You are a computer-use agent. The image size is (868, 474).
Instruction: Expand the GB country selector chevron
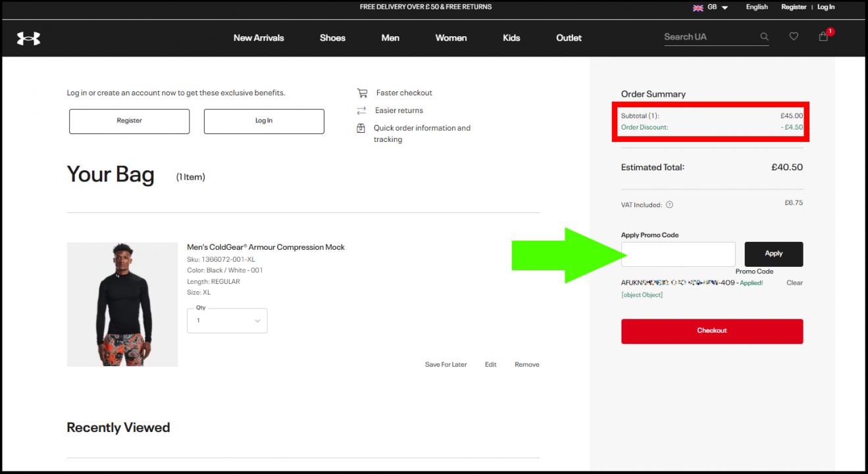coord(725,7)
